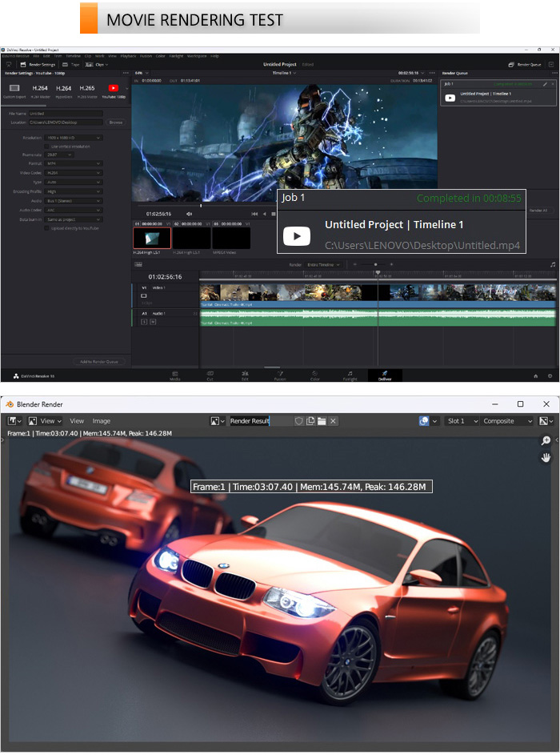Select the Custom Export preset icon
Viewport: 560px width, 755px height.
coord(14,88)
